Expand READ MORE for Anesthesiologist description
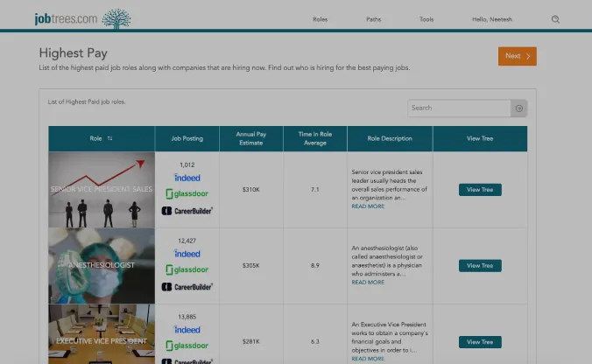The image size is (592, 364). (368, 283)
